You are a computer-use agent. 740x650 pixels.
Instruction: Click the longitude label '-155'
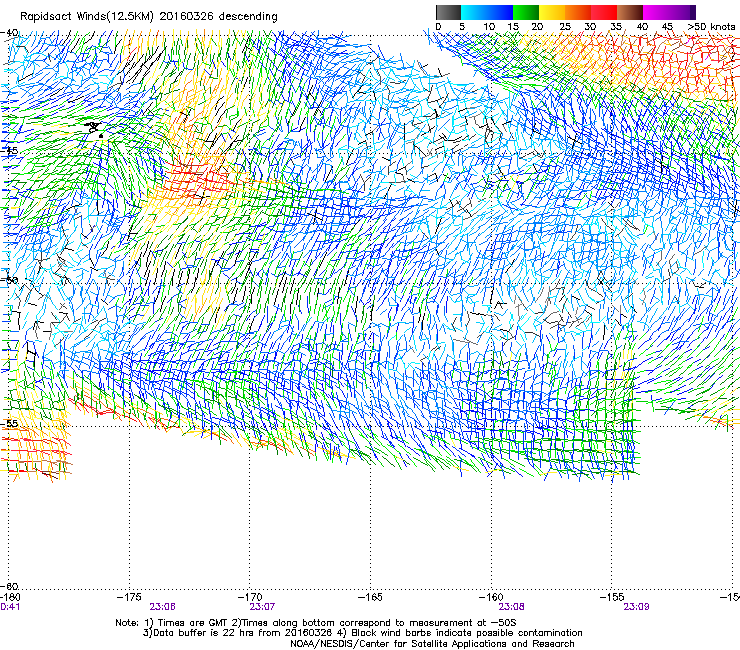(x=612, y=597)
